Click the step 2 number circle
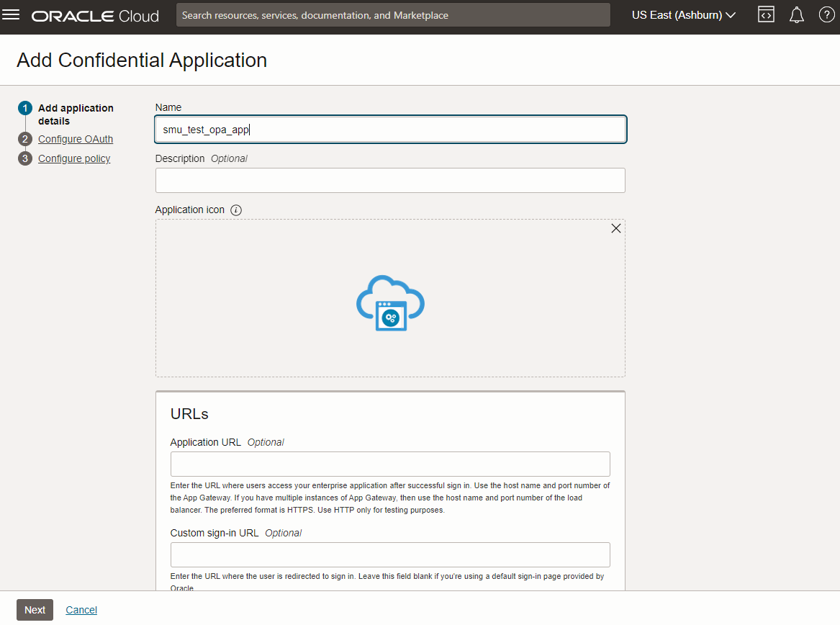This screenshot has width=840, height=625. coord(25,139)
